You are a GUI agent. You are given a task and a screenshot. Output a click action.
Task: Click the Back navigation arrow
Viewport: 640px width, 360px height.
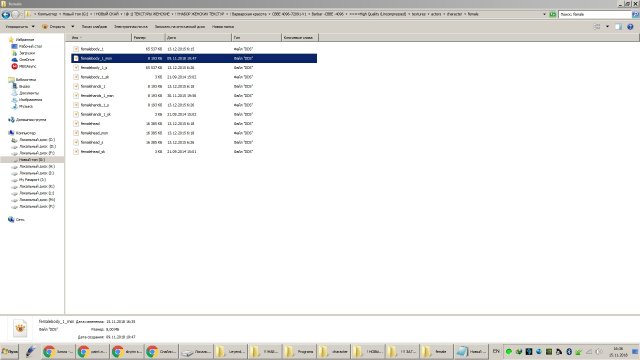(6, 15)
